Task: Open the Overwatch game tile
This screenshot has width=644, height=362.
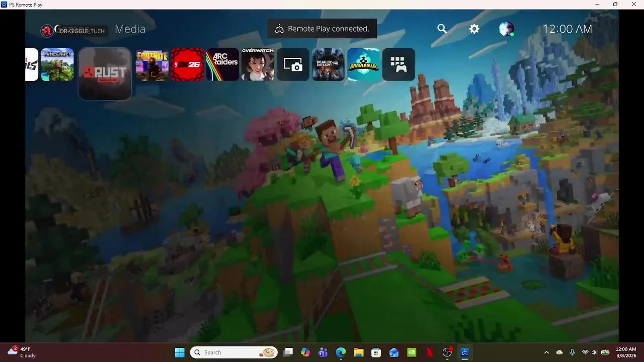Action: point(258,64)
